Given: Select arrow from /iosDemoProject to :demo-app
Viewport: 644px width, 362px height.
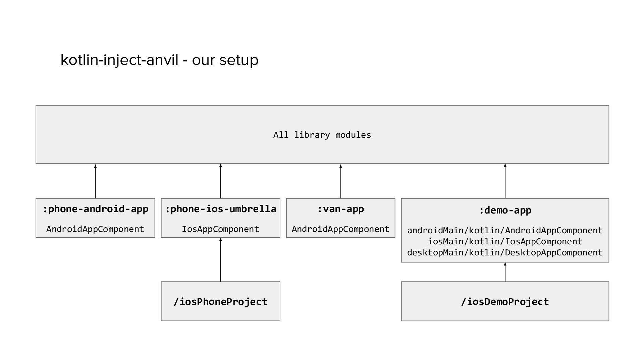Looking at the screenshot, I should (505, 272).
